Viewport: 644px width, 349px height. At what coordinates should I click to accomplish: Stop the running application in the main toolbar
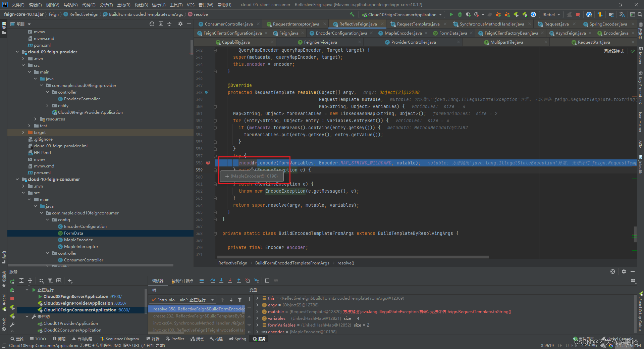(x=578, y=14)
